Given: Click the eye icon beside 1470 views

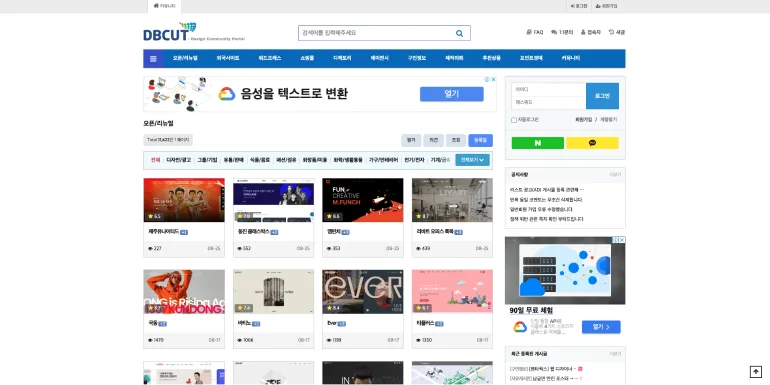Looking at the screenshot, I should click(x=150, y=340).
